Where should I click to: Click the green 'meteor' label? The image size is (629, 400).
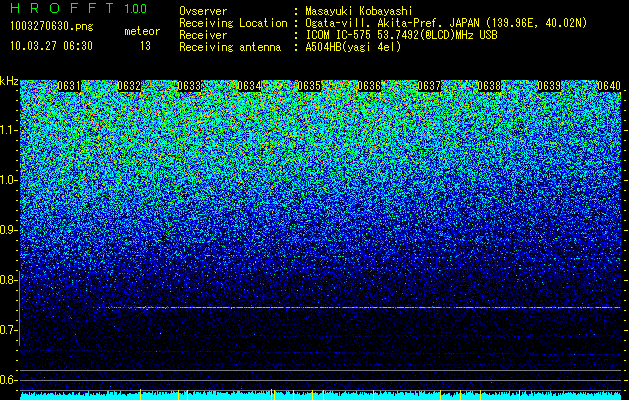click(x=142, y=31)
